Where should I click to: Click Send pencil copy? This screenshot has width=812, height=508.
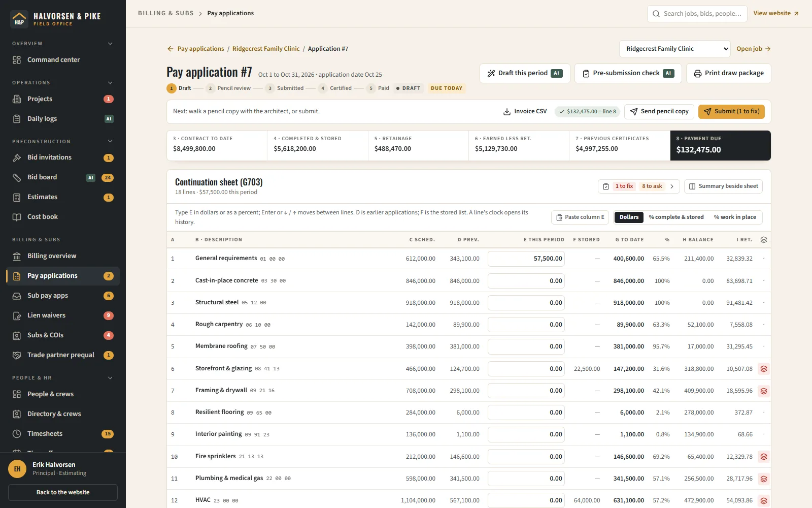[x=659, y=112]
